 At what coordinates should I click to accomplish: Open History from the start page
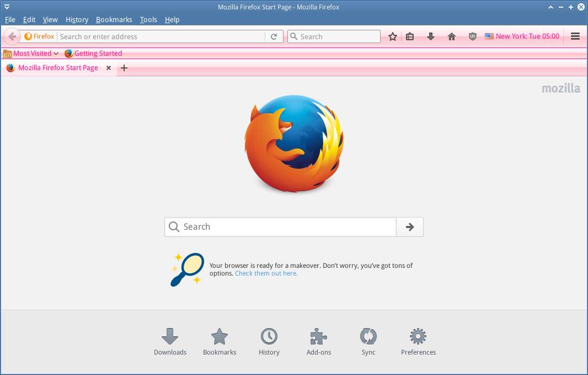269,342
